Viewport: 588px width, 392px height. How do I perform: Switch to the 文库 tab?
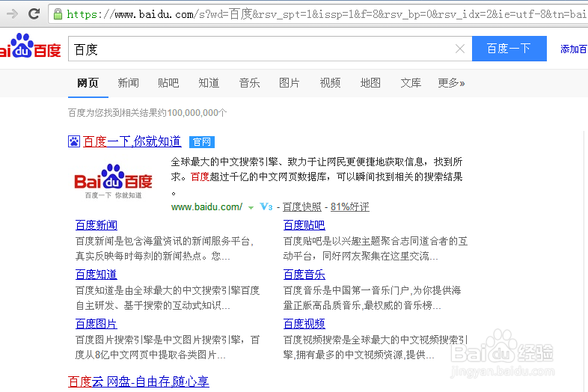click(411, 83)
